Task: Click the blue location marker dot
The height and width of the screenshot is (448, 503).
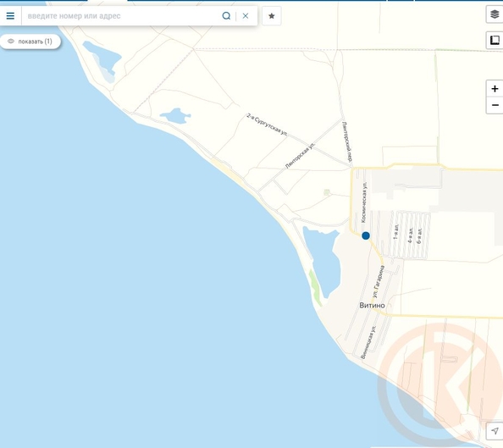Action: click(x=366, y=235)
